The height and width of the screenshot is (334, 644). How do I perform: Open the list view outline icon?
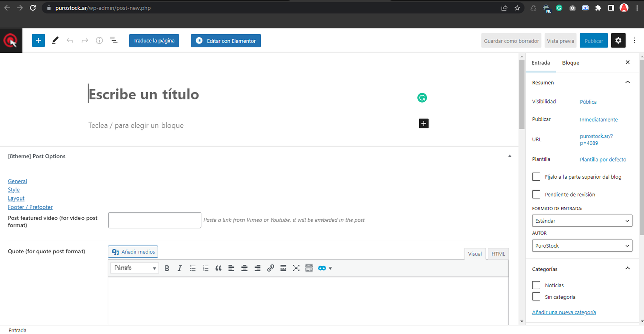(x=114, y=40)
